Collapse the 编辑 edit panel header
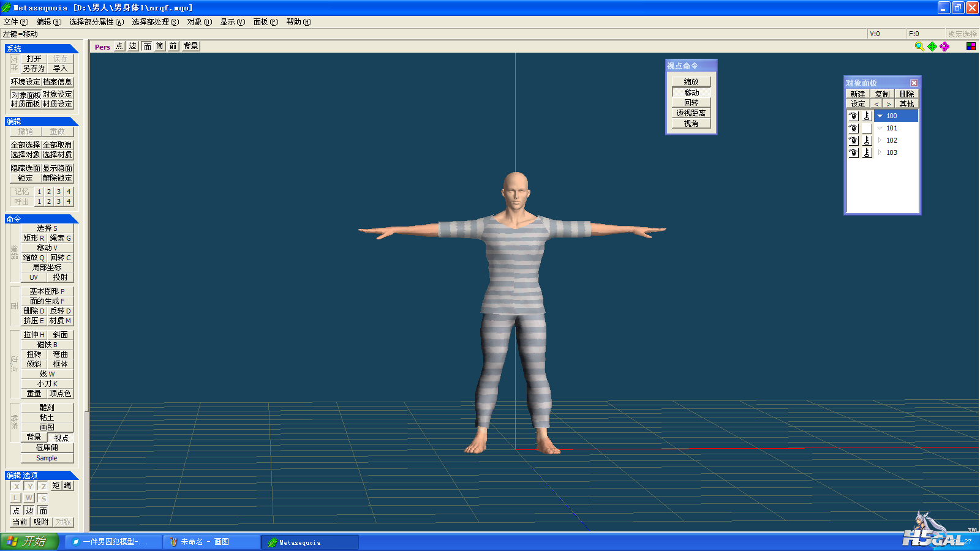 pyautogui.click(x=42, y=121)
